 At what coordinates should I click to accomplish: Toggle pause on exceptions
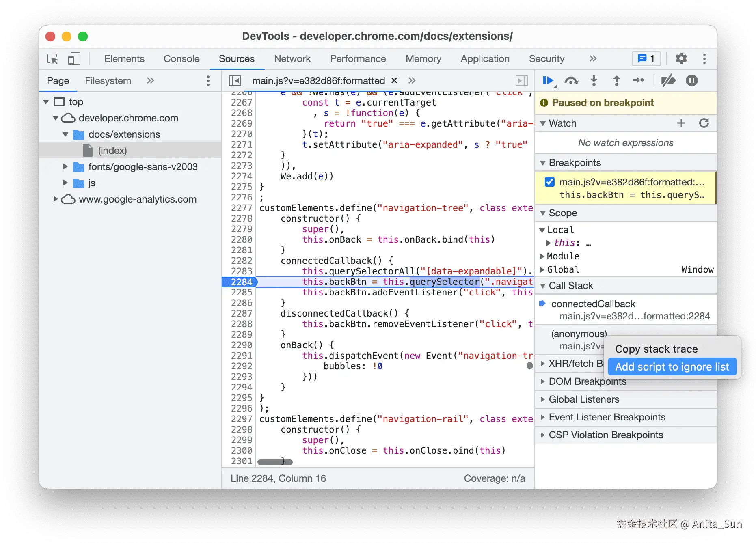click(x=692, y=81)
